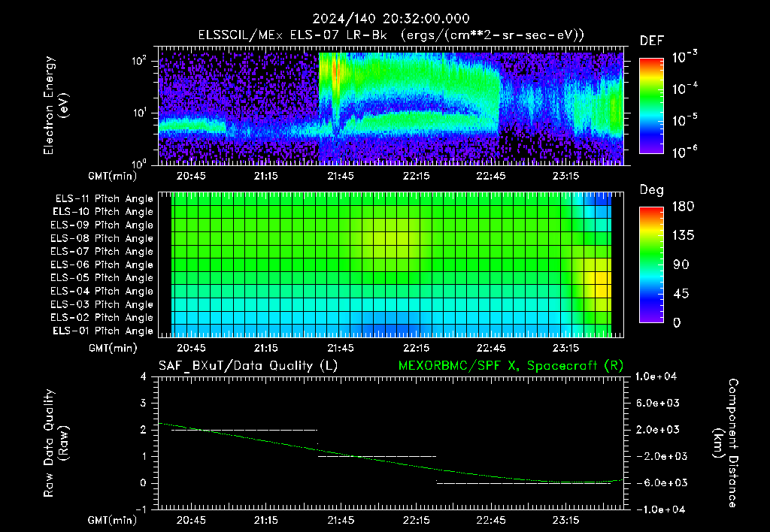This screenshot has width=770, height=532.
Task: Click the 180 value on Deg color bar
Action: 683,207
